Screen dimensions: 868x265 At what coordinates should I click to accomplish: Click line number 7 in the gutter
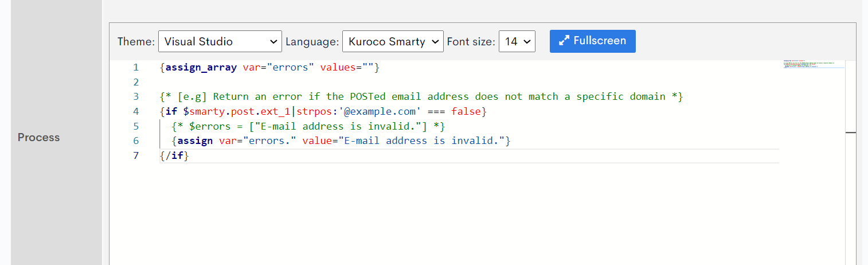(136, 155)
